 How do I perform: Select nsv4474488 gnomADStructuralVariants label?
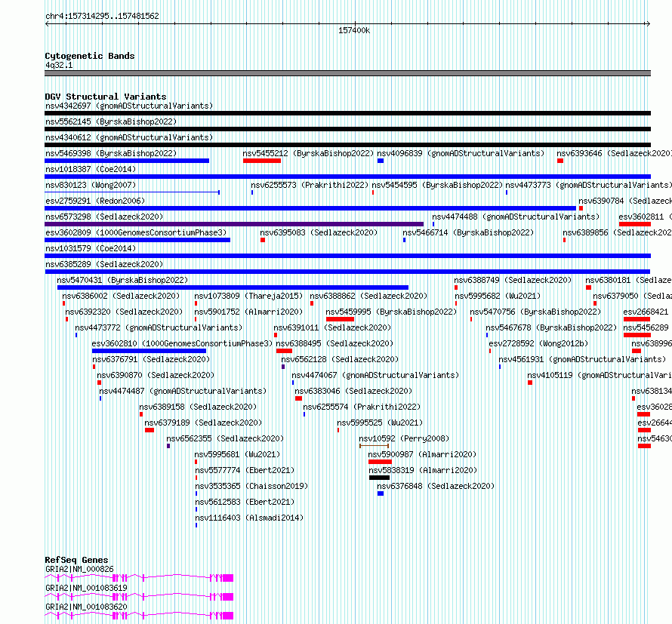pos(516,217)
